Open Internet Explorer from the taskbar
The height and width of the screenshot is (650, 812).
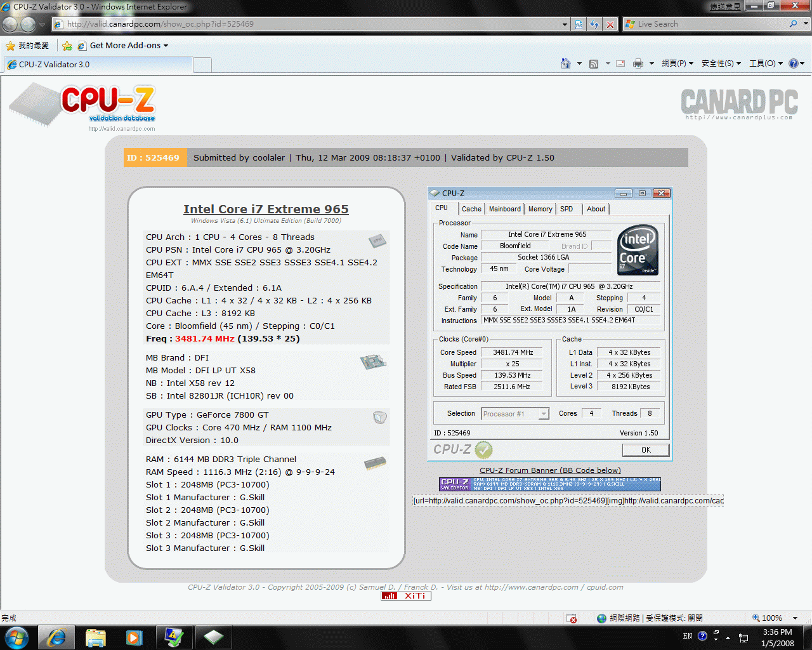(x=56, y=637)
